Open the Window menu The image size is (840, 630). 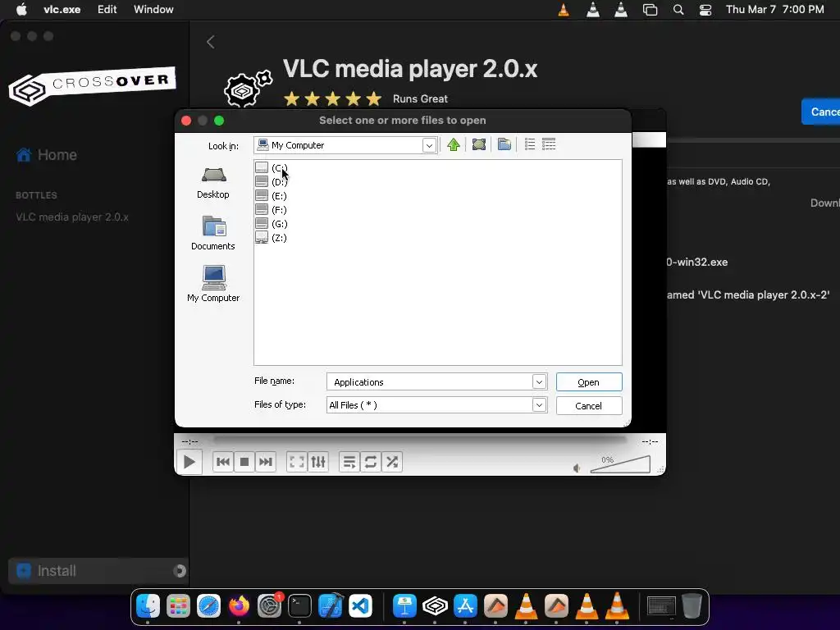click(153, 9)
